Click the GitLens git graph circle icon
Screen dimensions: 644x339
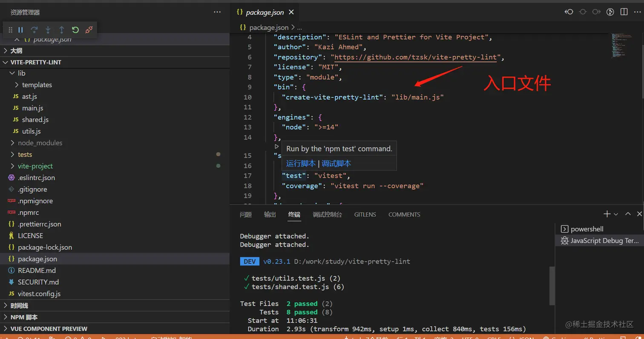coord(610,12)
